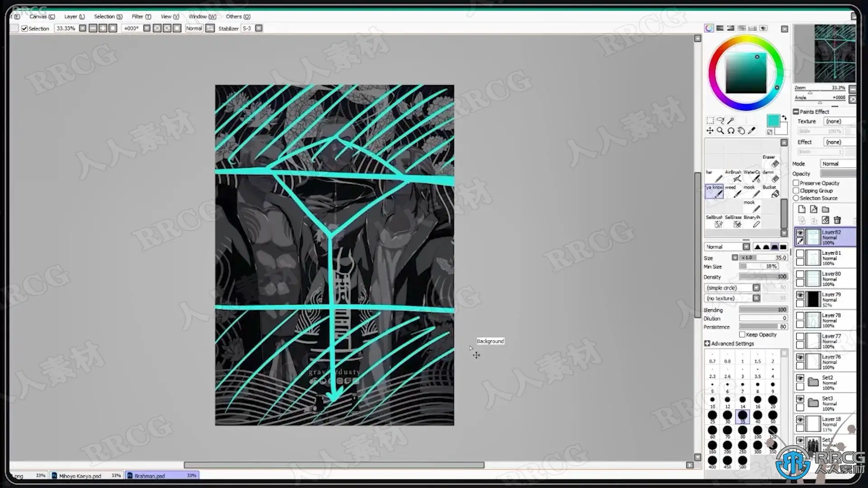
Task: Activate the Hand pan tool
Action: (741, 131)
